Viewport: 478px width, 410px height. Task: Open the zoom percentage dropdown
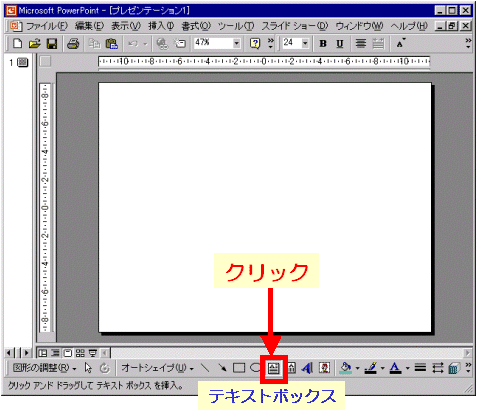click(236, 43)
